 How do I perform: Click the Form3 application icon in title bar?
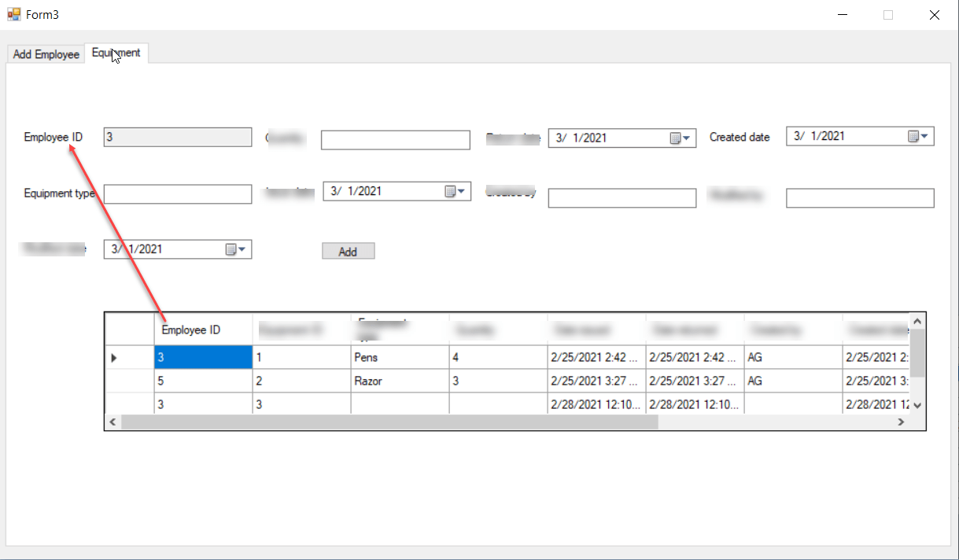tap(13, 14)
